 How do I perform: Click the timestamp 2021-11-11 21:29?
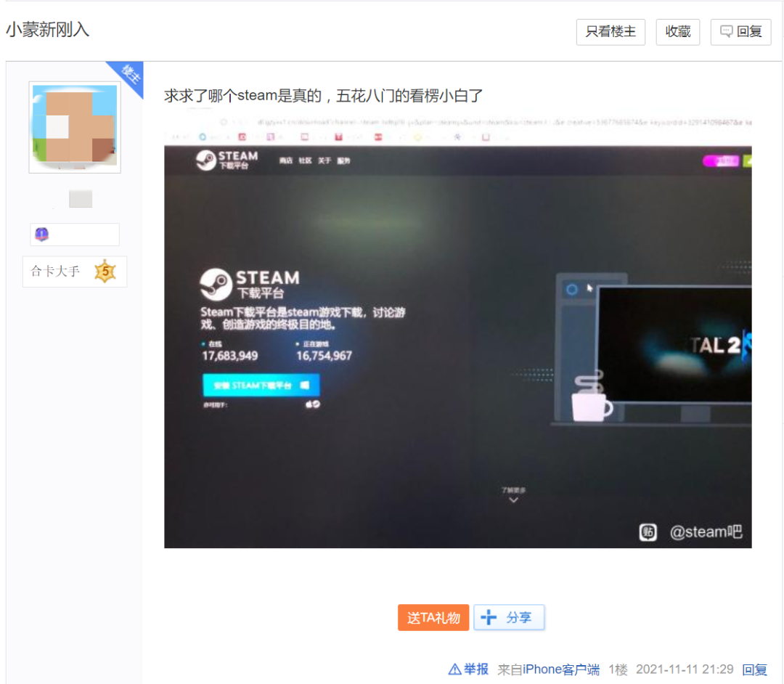pos(685,669)
